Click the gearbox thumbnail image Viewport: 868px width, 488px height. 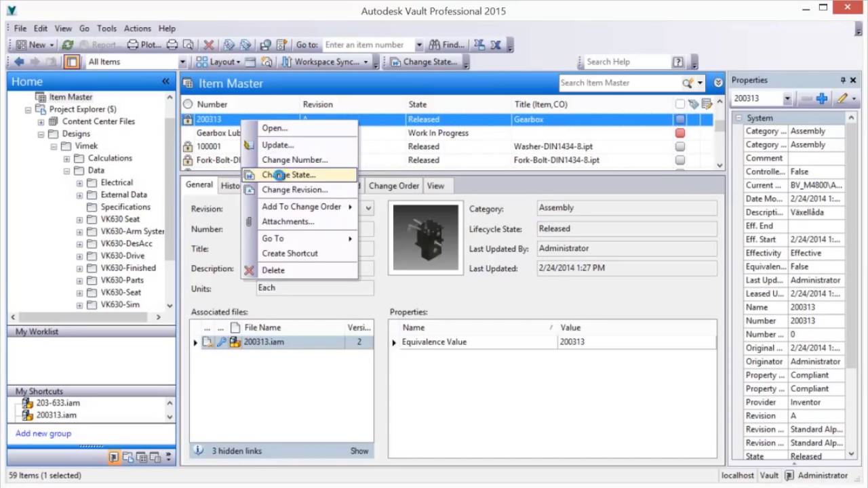coord(426,237)
